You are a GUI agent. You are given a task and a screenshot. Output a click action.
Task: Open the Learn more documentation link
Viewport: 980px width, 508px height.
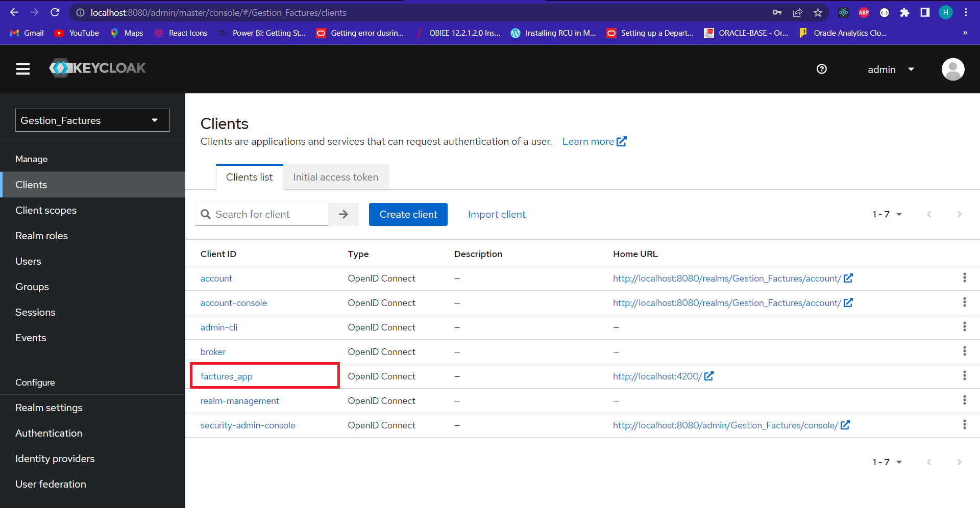pos(588,141)
